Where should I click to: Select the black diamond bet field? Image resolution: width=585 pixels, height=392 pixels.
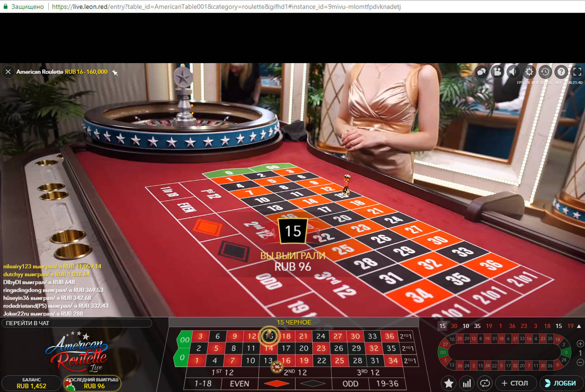point(313,384)
